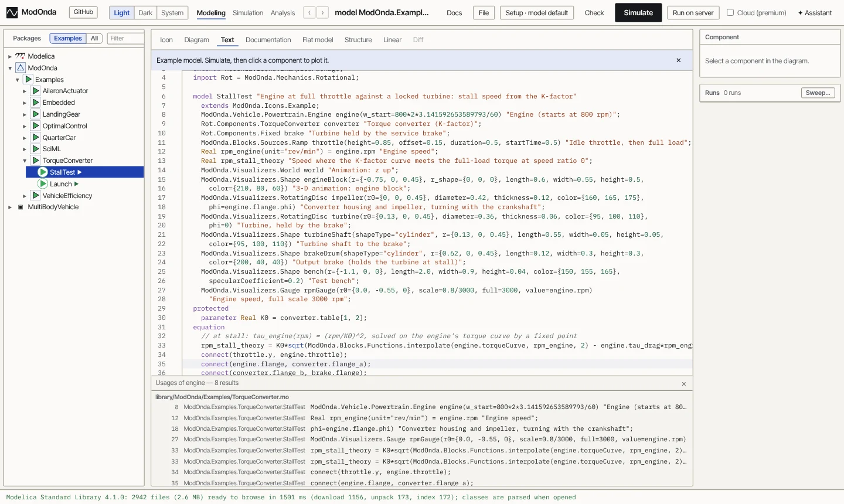
Task: Select the Examples packages filter
Action: 68,39
